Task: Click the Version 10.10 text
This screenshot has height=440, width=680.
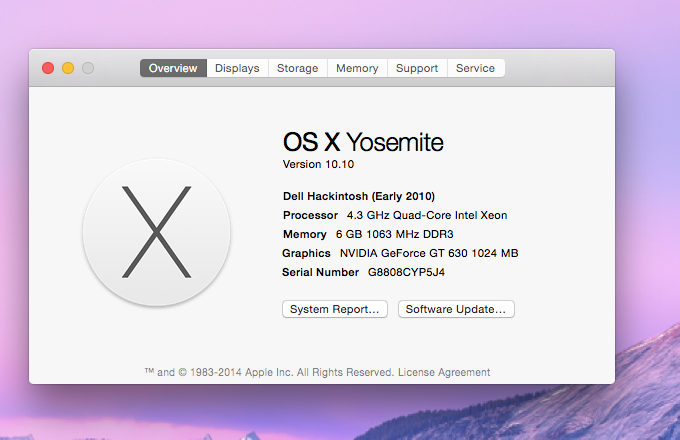Action: point(318,164)
